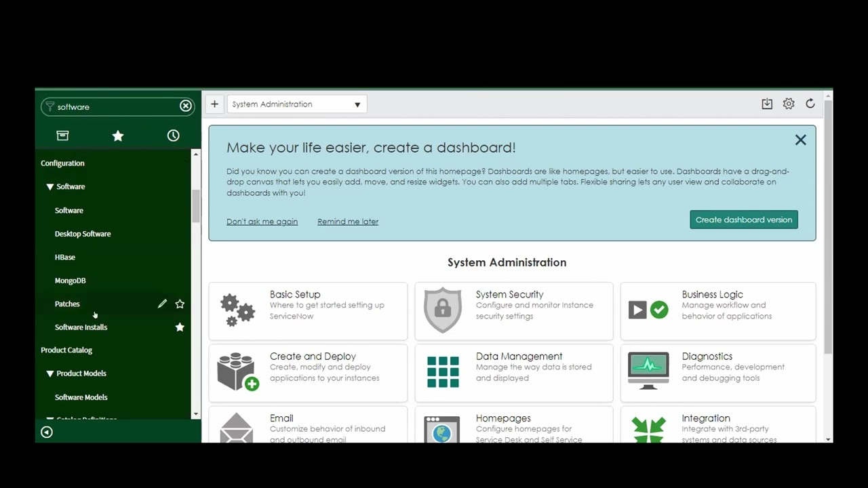Open homepage settings gear icon
Screen dimensions: 868x488
click(x=789, y=104)
